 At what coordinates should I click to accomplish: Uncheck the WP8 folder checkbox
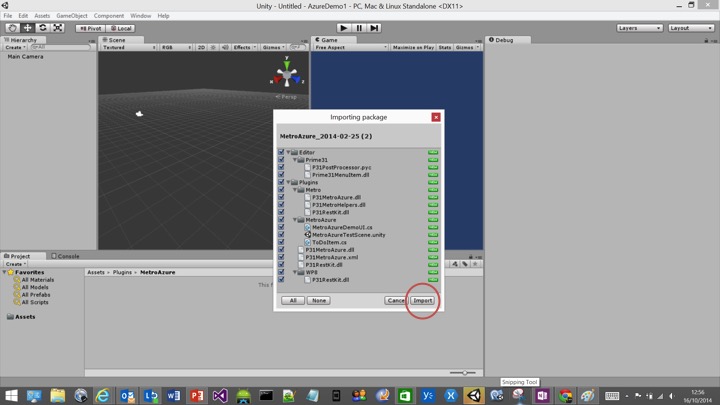coord(281,272)
